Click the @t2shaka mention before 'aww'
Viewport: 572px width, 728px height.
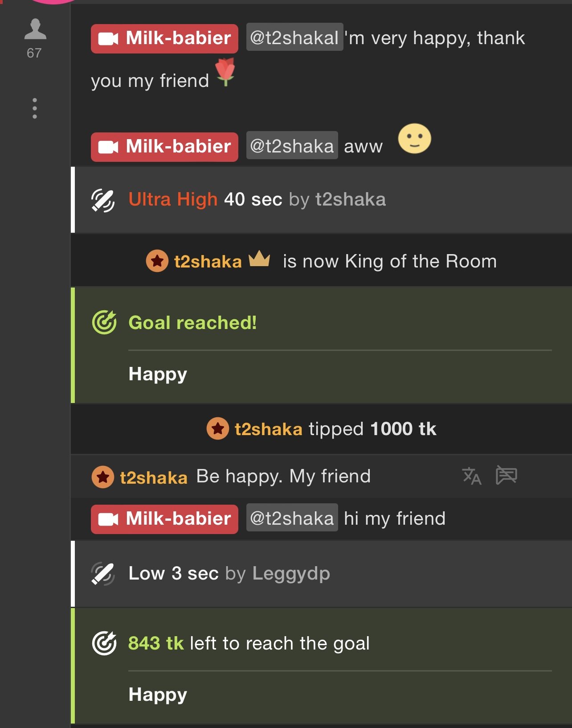click(x=292, y=146)
